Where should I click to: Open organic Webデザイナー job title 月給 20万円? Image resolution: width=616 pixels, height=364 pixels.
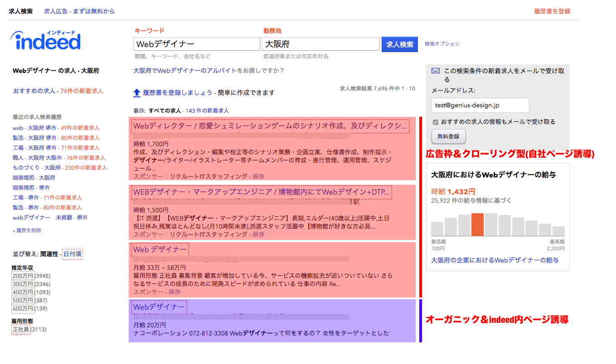pos(159,307)
